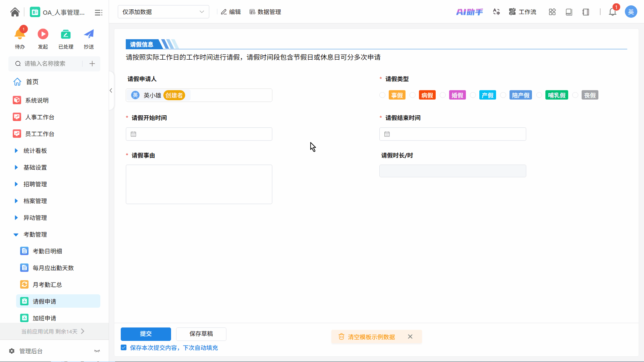Click the home icon in top-left
Screen dimensions: 644x362
pyautogui.click(x=15, y=12)
